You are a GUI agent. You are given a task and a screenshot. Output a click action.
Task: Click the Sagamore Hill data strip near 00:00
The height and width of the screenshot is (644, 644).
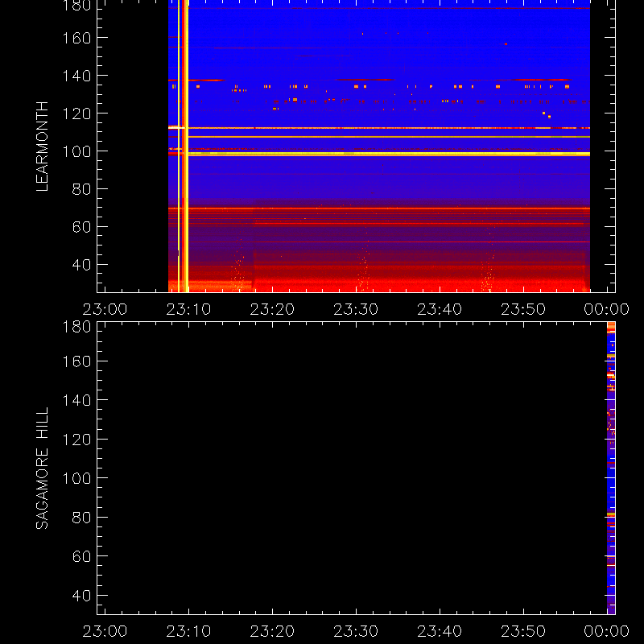[611, 469]
